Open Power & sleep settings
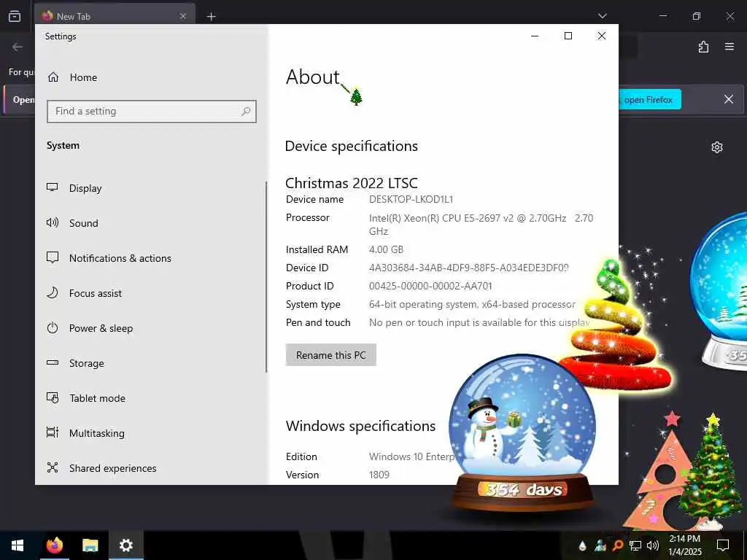Viewport: 747px width, 560px height. pyautogui.click(x=90, y=328)
